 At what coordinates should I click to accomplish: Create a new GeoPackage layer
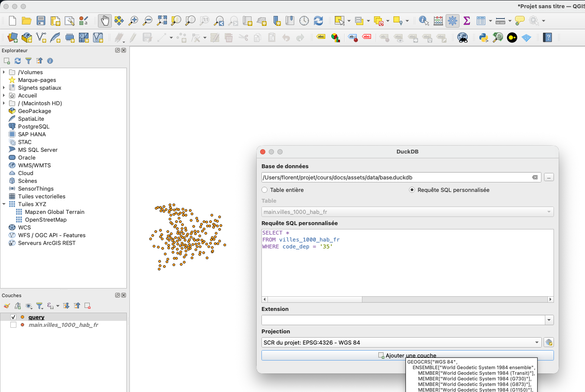[27, 38]
